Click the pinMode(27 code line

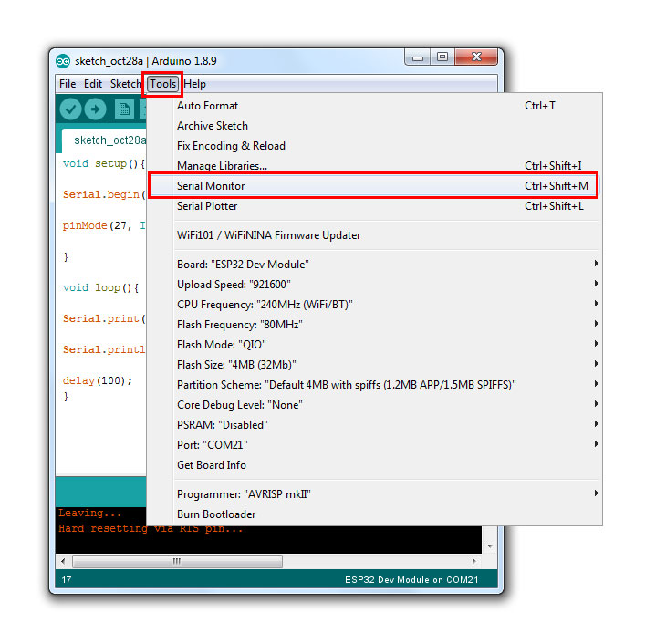coord(104,225)
